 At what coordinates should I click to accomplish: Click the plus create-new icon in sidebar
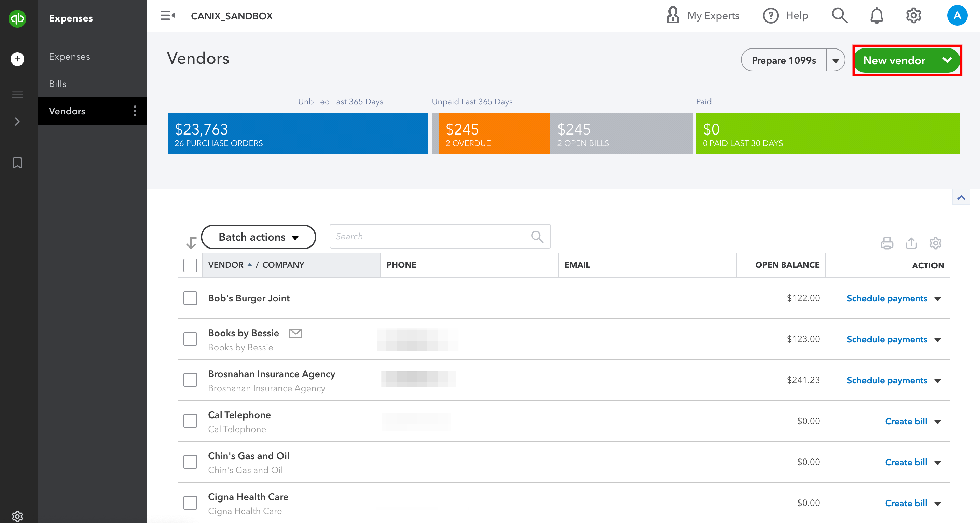[x=17, y=59]
